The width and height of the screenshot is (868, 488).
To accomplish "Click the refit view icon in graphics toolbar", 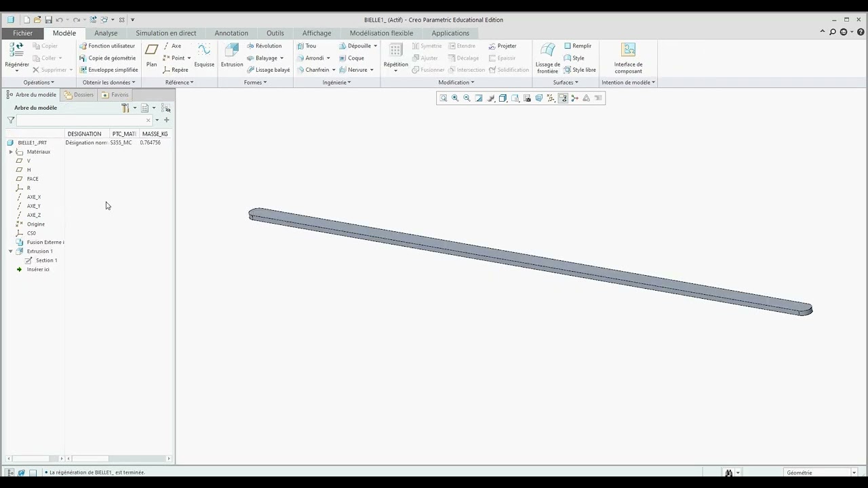I will click(x=443, y=98).
